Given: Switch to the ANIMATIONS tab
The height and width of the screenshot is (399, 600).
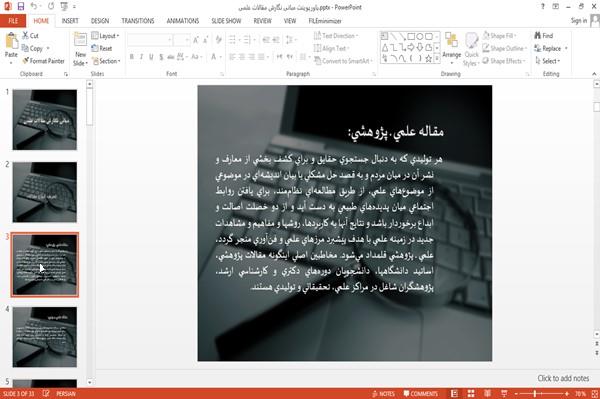Looking at the screenshot, I should tap(183, 21).
